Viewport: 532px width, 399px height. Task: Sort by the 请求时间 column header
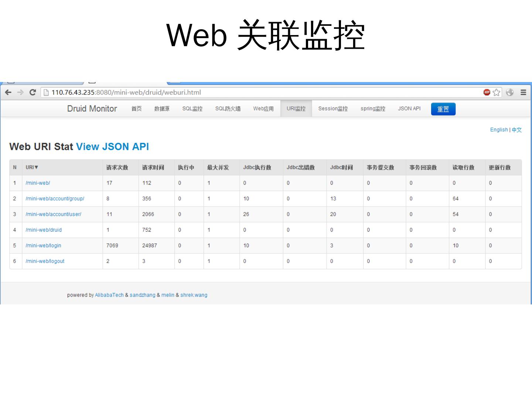click(x=157, y=167)
